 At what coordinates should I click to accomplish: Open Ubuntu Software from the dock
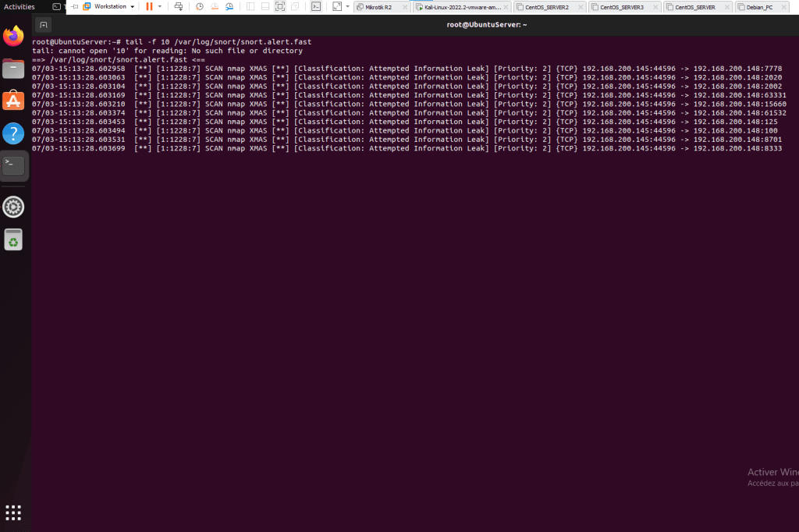tap(13, 101)
